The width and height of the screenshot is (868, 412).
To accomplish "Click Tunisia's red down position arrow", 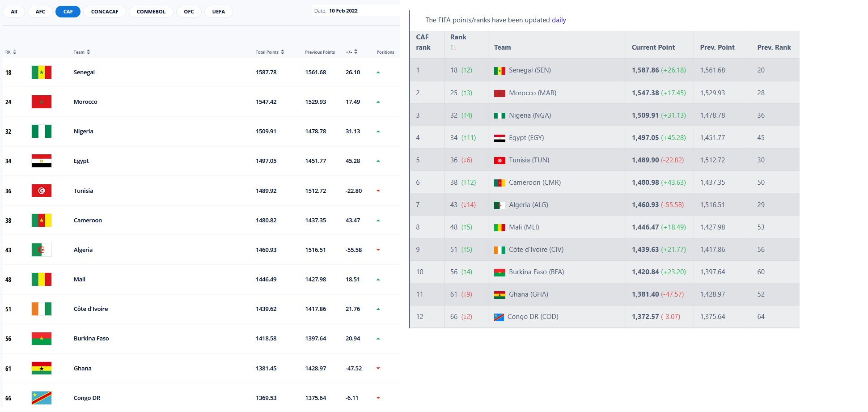I will pyautogui.click(x=378, y=191).
